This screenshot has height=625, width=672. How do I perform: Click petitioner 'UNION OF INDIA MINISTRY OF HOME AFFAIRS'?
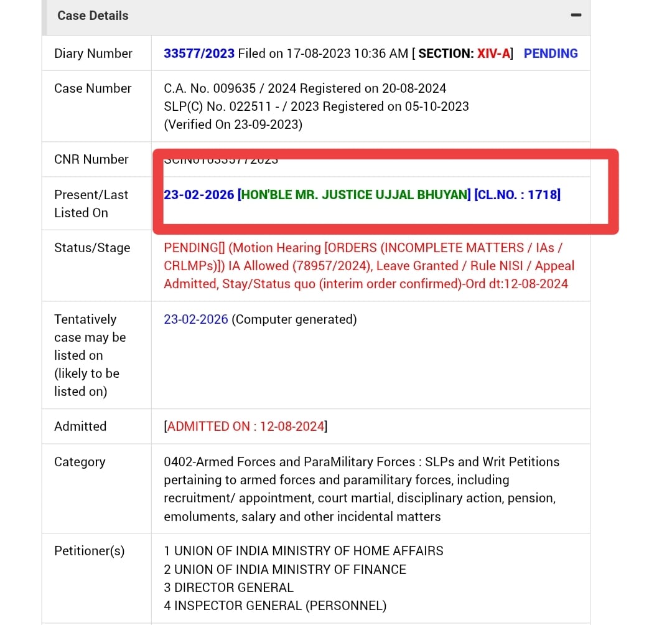tap(309, 550)
